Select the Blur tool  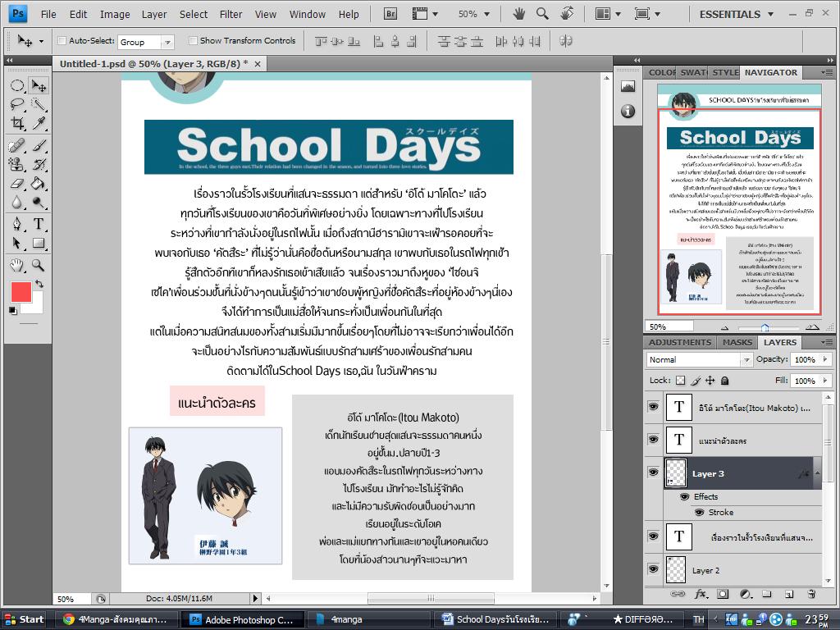point(17,203)
